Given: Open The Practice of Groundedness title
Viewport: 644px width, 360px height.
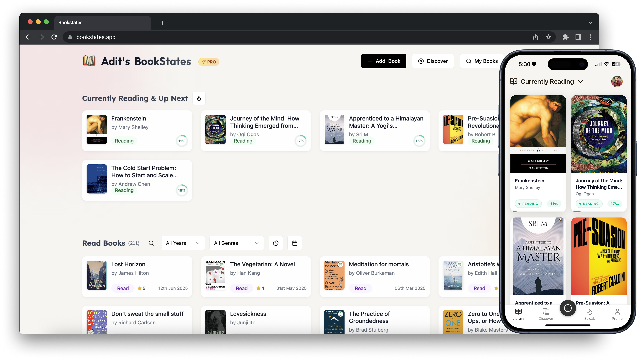Looking at the screenshot, I should 369,317.
